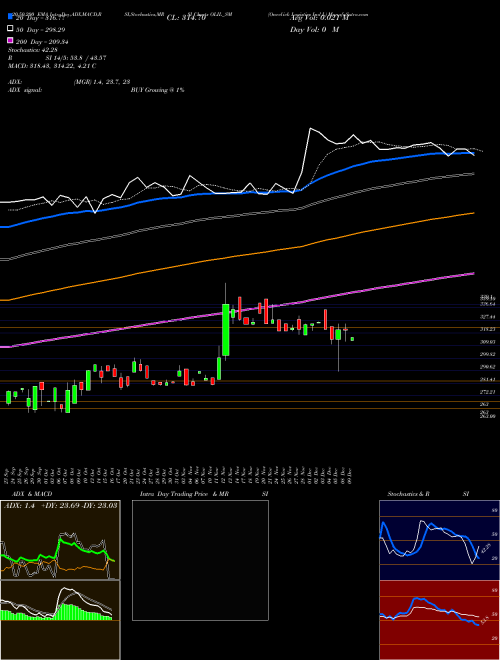500x660 pixels.
Task: Click the white 50 Day legend swatch
Action: [x=11, y=29]
